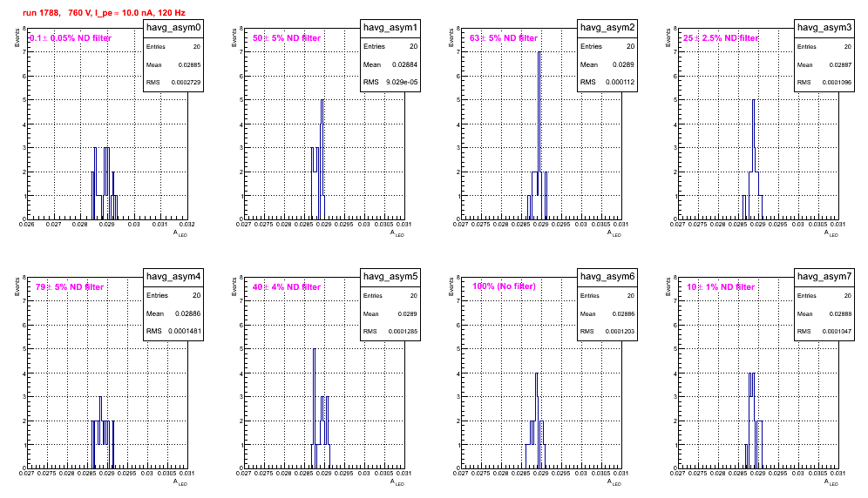Click RMS 0.0001096 in havg_asym3 stats
This screenshot has height=498, width=868.
824,83
